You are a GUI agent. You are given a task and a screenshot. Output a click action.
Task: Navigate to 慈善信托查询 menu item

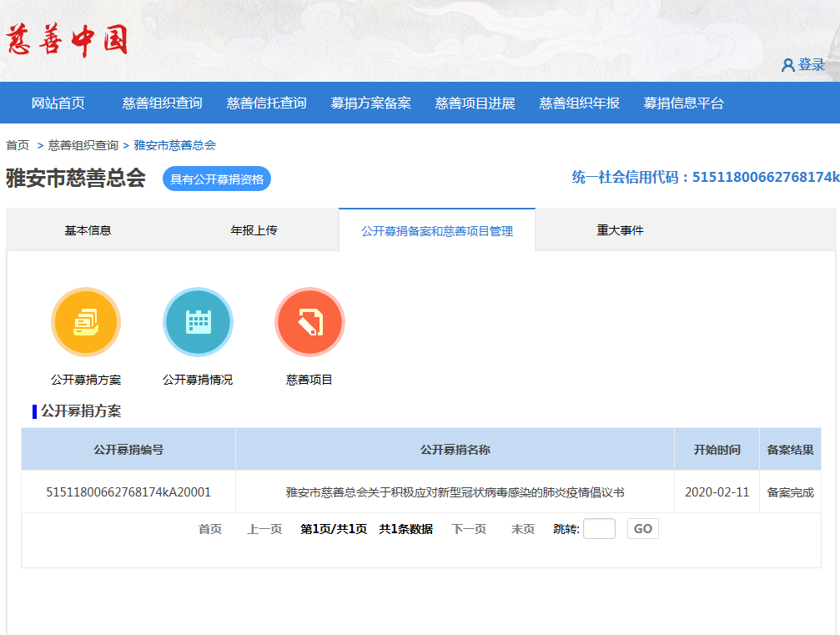(x=264, y=103)
